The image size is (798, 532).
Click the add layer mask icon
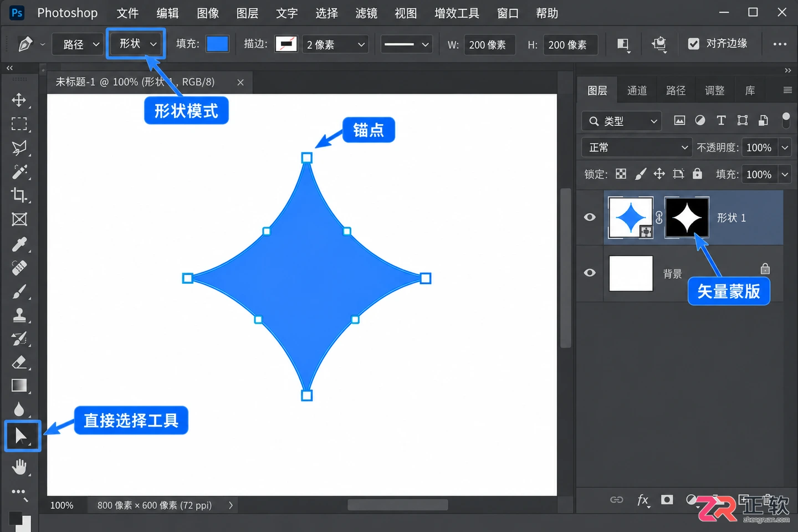point(667,500)
